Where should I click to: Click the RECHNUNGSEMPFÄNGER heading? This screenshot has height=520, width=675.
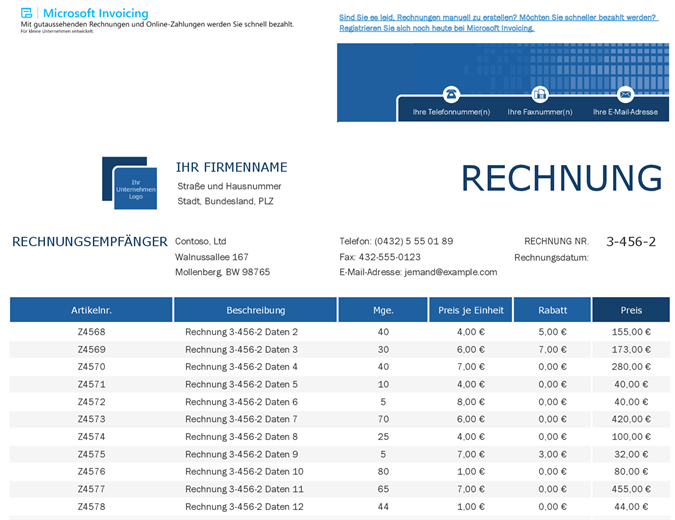point(90,242)
